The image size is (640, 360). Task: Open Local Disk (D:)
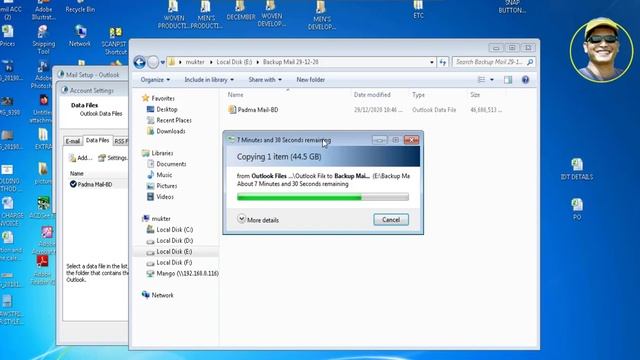pos(175,241)
